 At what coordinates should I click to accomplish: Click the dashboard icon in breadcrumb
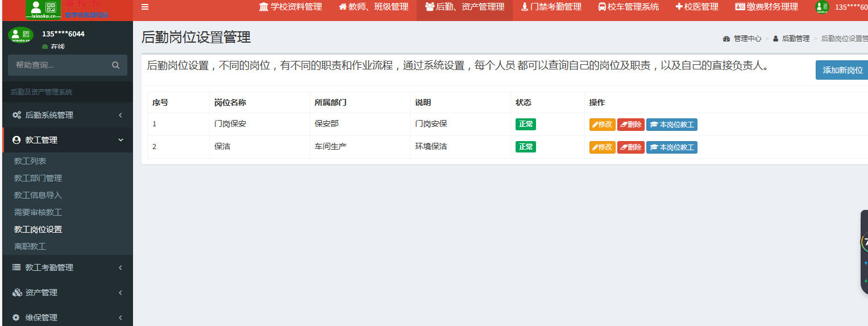pyautogui.click(x=726, y=39)
